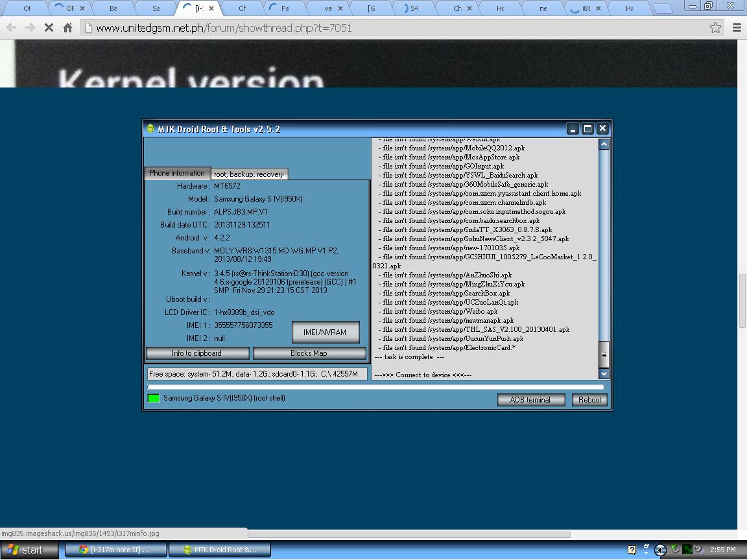The height and width of the screenshot is (560, 747).
Task: Switch to the '[G' browser tab
Action: point(372,8)
